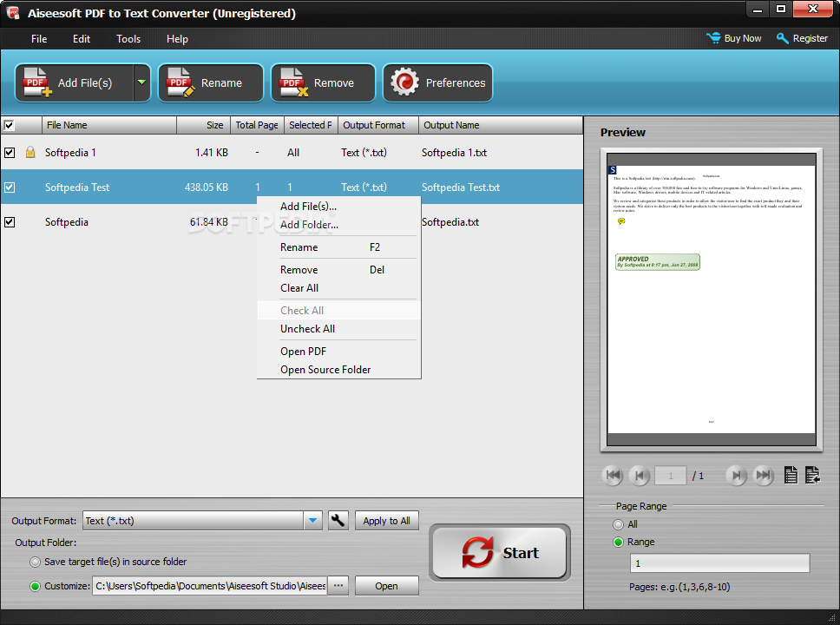This screenshot has width=840, height=625.
Task: Open the Output Format dropdown
Action: coord(313,521)
